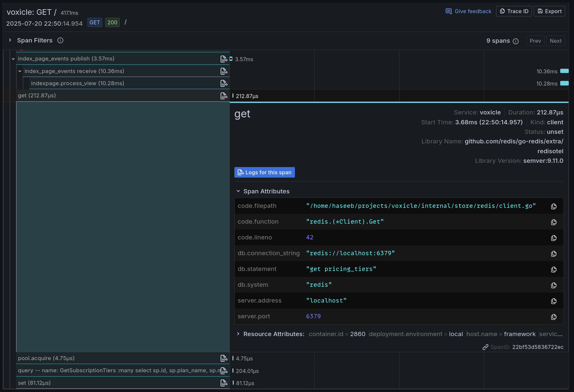Copy the SpanID deep link icon
The height and width of the screenshot is (392, 574).
click(485, 347)
